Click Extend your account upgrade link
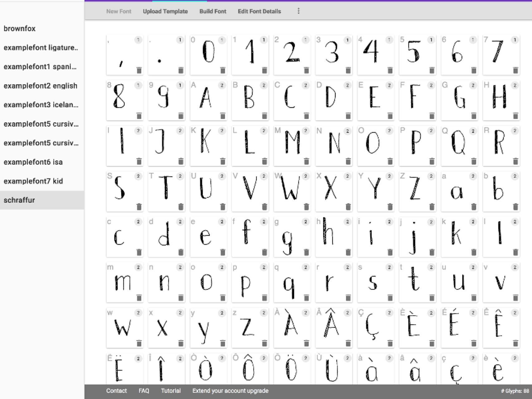Viewport: 532px width, 399px height. tap(230, 391)
